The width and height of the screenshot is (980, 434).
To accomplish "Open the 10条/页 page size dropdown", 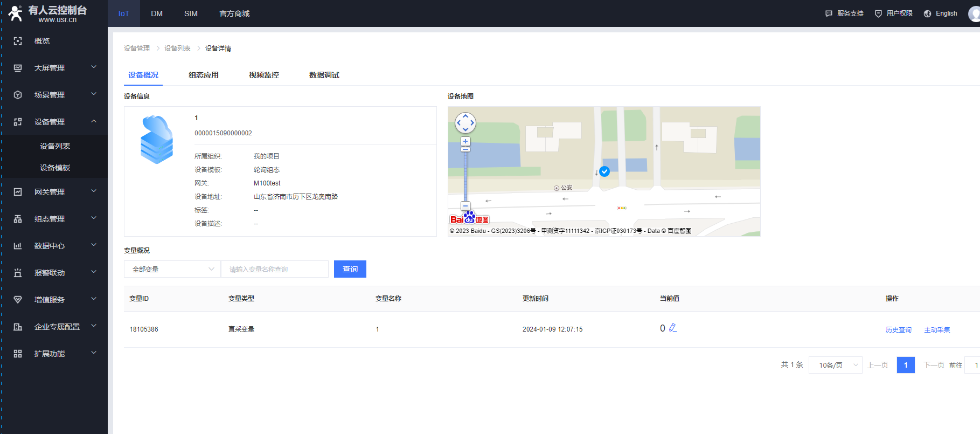I will [x=835, y=365].
